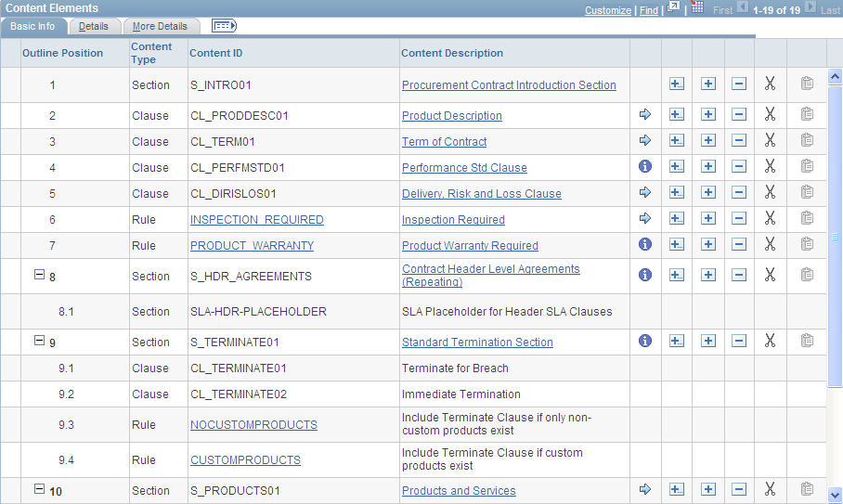
Task: Collapse outline section 9
Action: pyautogui.click(x=39, y=340)
